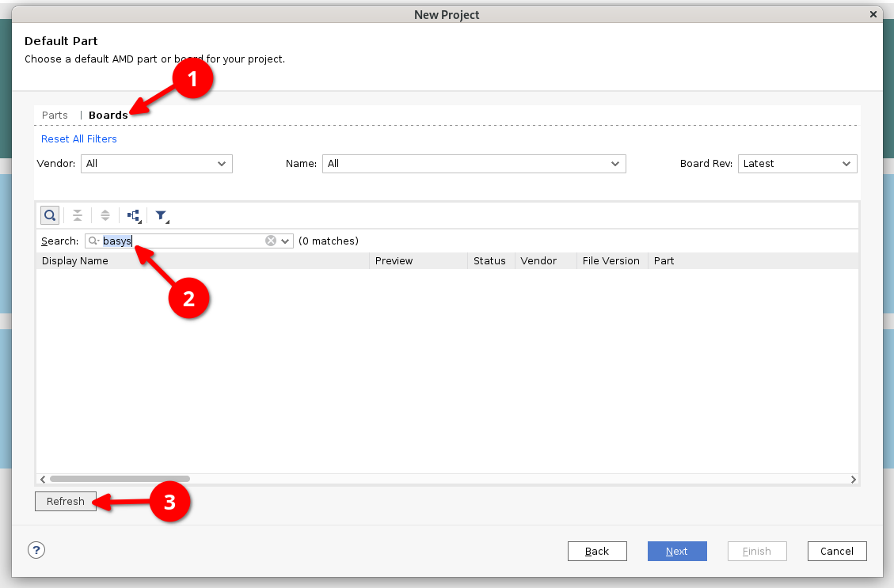Screen dimensions: 894x588
Task: Click the scroll left arrow
Action: click(43, 479)
